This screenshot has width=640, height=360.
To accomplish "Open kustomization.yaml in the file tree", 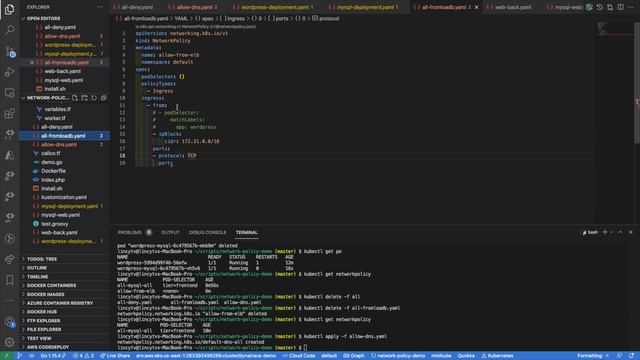I will click(x=64, y=197).
